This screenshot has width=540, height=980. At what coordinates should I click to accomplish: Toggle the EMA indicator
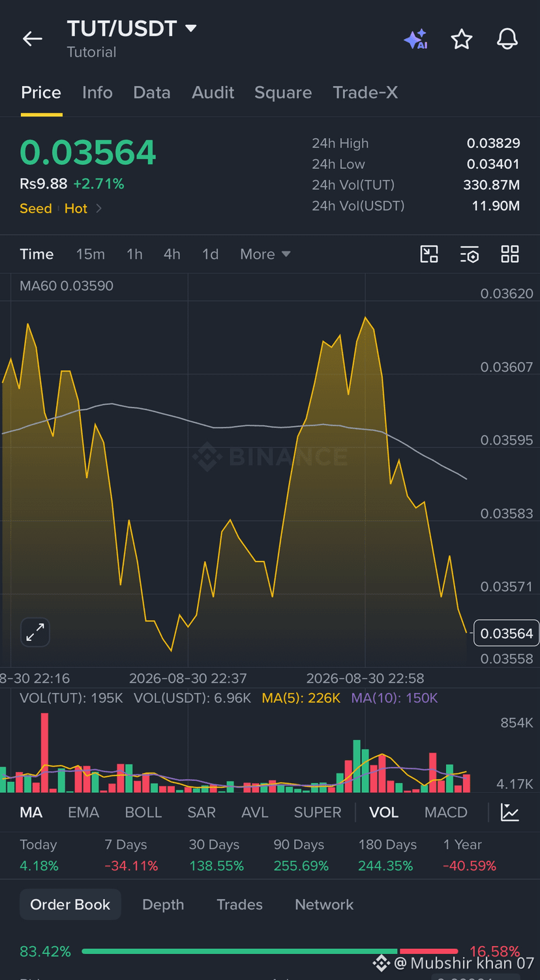pyautogui.click(x=83, y=812)
